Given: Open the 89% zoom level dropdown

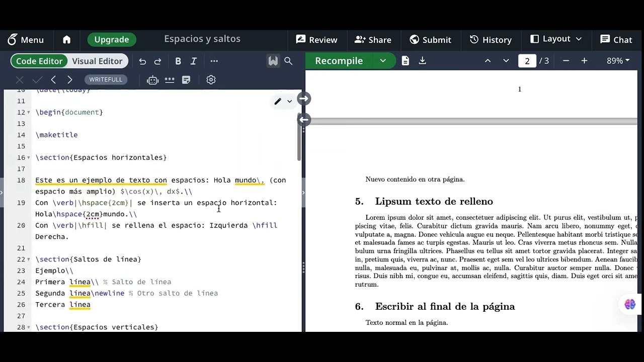Looking at the screenshot, I should click(618, 61).
